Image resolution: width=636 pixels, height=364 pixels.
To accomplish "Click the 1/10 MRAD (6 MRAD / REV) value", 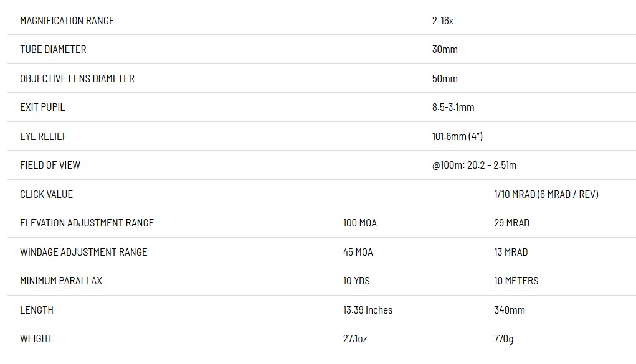I will (x=546, y=194).
